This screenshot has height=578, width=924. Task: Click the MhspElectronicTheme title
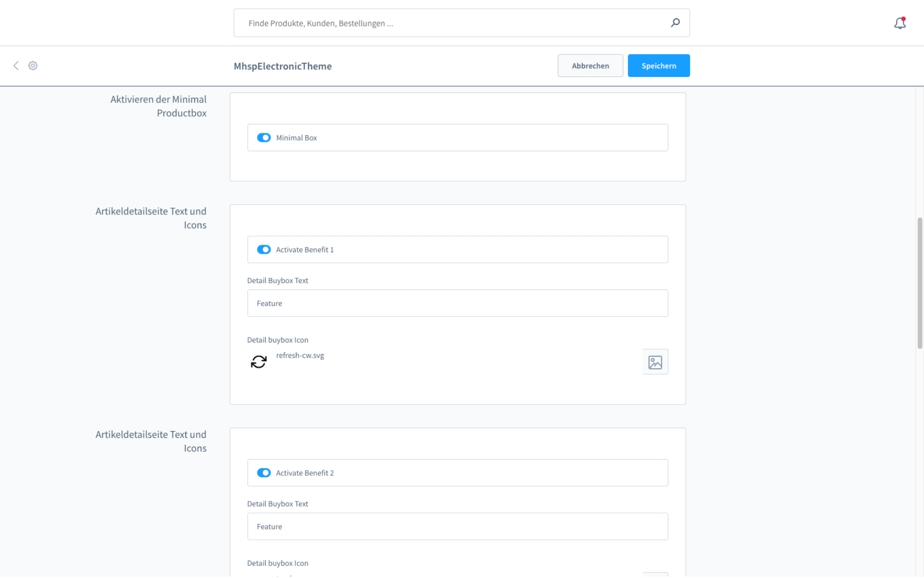282,66
